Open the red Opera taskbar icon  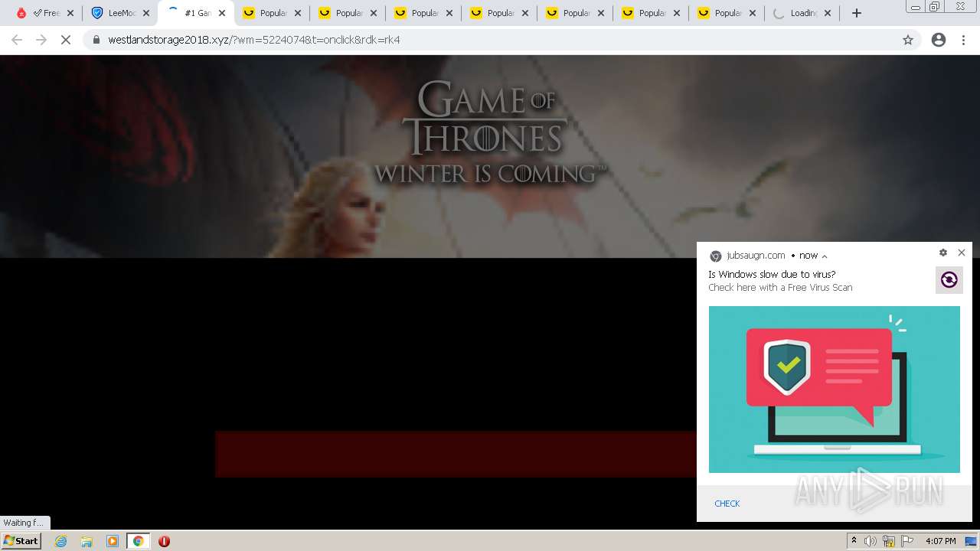164,541
